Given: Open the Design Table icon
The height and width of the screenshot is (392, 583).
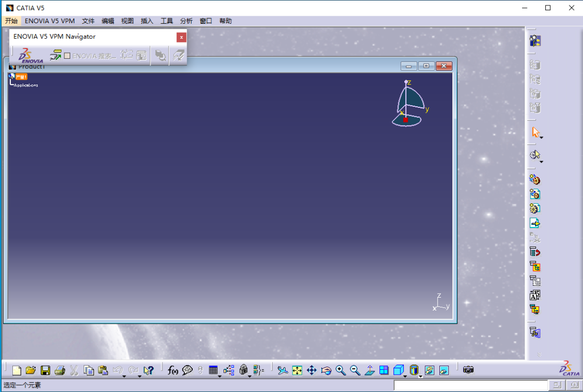Looking at the screenshot, I should pyautogui.click(x=213, y=370).
